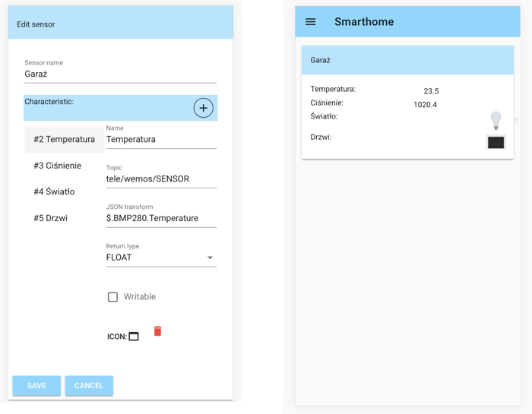Click the Garaż card header
This screenshot has width=532, height=414.
[407, 60]
